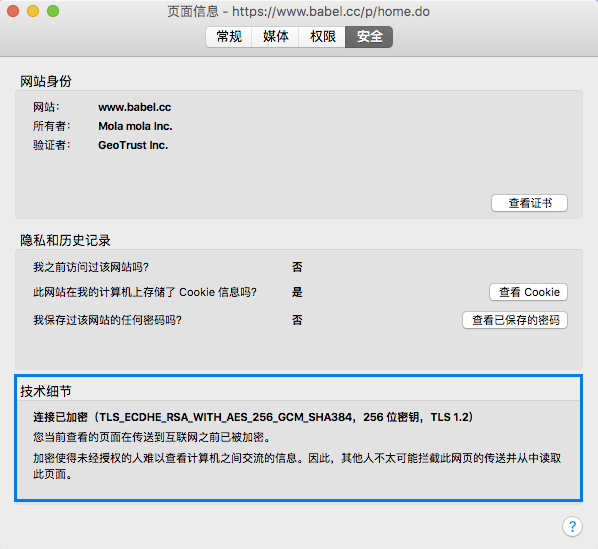
Task: Select the www.babel.cc website value
Action: (135, 107)
